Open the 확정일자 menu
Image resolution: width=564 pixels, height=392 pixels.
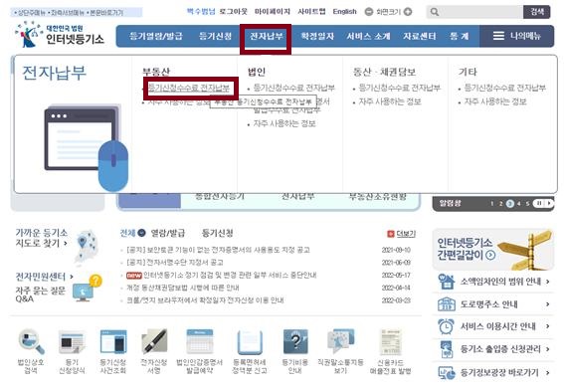click(x=317, y=37)
